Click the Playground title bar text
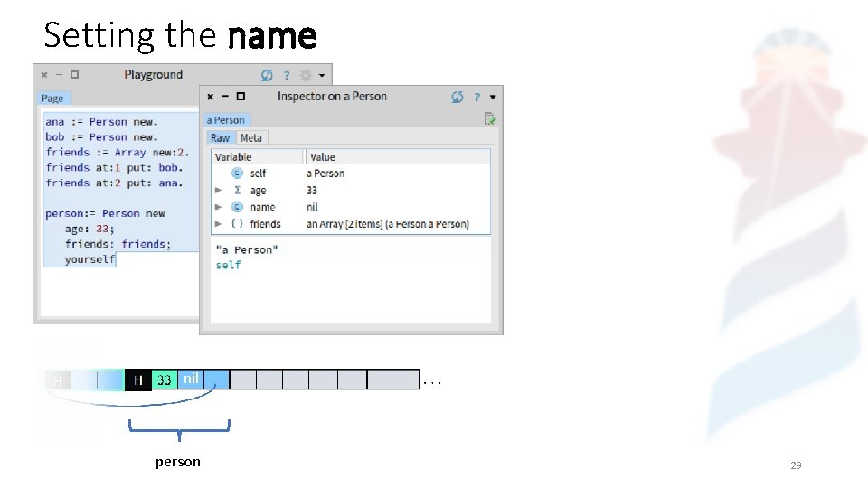Image resolution: width=868 pixels, height=488 pixels. [x=154, y=75]
